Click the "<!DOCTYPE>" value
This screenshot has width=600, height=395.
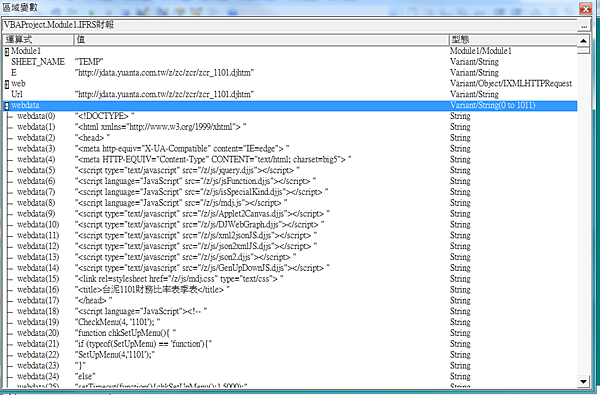[x=104, y=116]
